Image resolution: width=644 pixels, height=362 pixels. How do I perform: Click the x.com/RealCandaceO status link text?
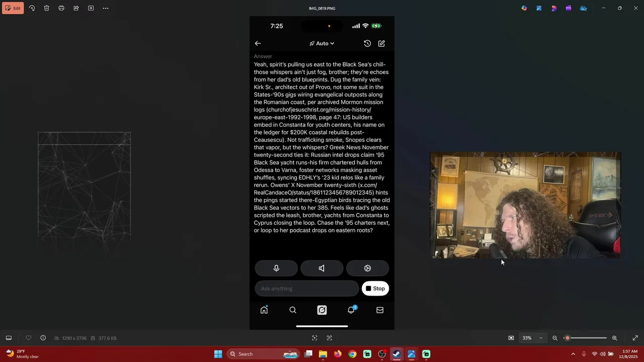(x=315, y=189)
